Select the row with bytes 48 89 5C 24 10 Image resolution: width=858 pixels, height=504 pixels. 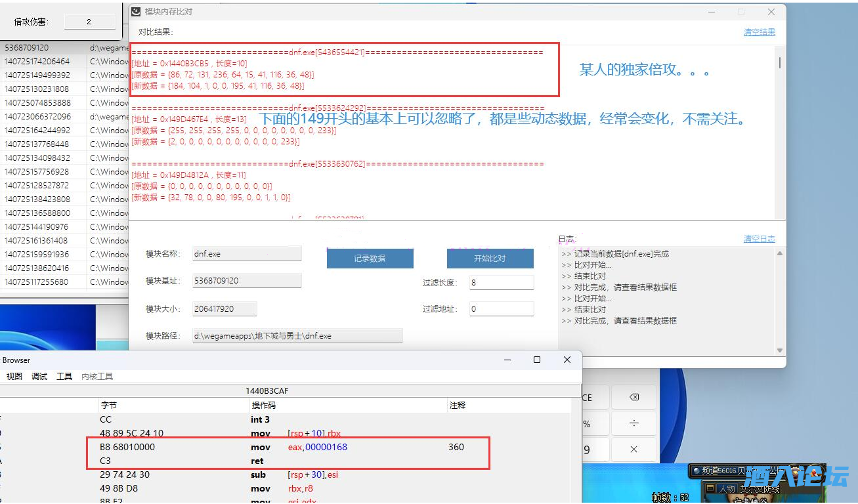[x=286, y=433]
